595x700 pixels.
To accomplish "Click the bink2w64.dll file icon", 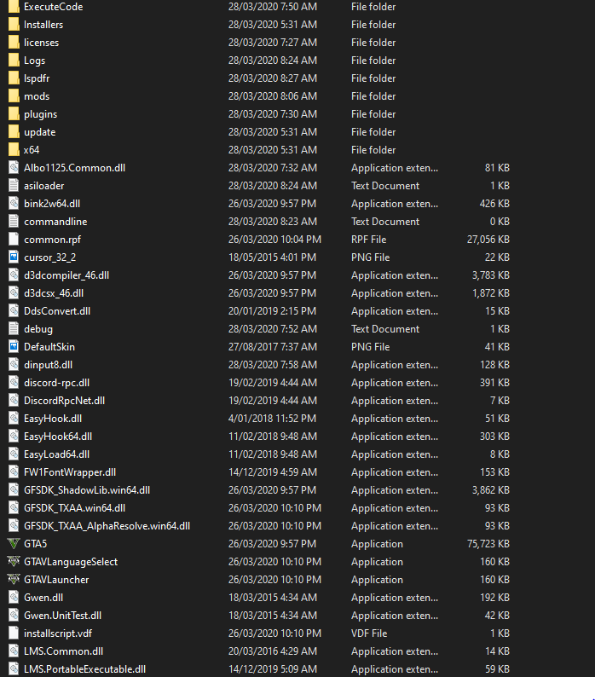I will click(14, 203).
